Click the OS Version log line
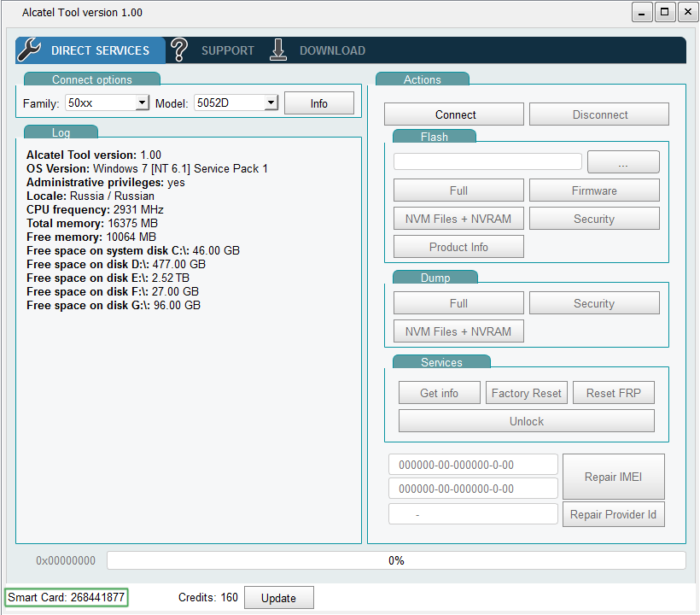The image size is (700, 615). point(147,169)
